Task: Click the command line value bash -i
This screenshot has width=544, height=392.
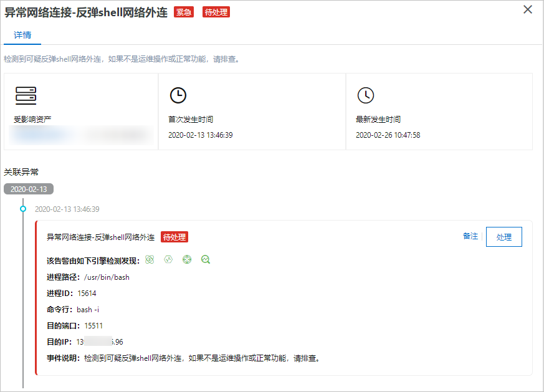Action: coord(88,310)
